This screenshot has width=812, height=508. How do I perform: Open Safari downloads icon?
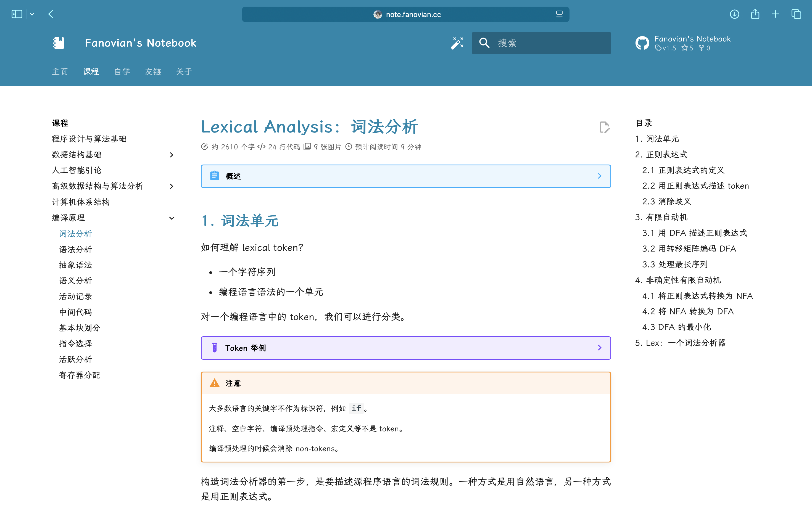coord(734,14)
